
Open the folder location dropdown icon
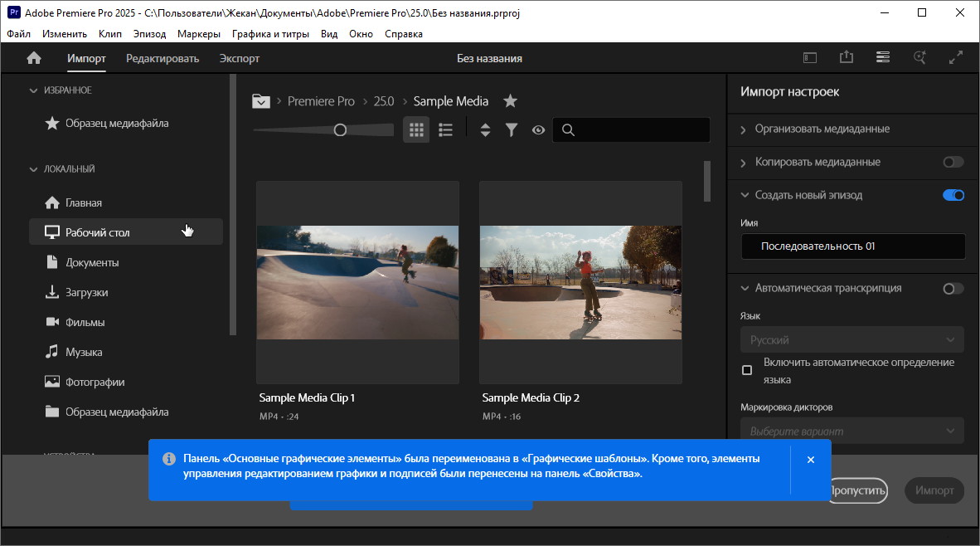click(260, 100)
